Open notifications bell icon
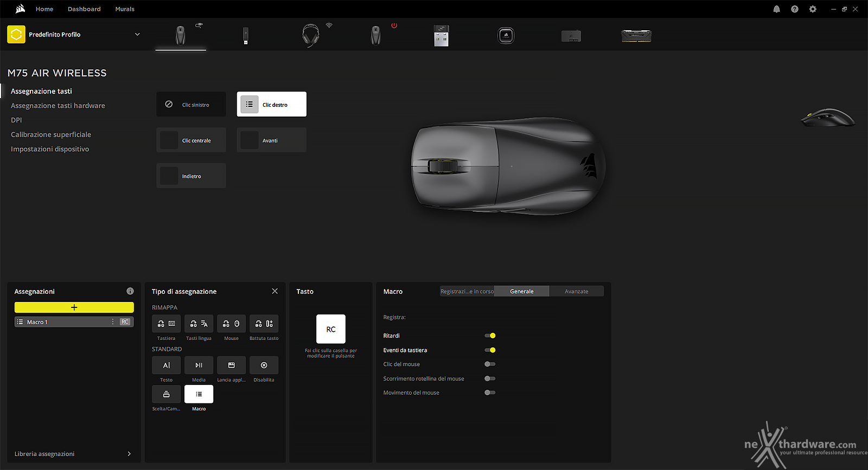Viewport: 868px width, 470px height. point(777,9)
